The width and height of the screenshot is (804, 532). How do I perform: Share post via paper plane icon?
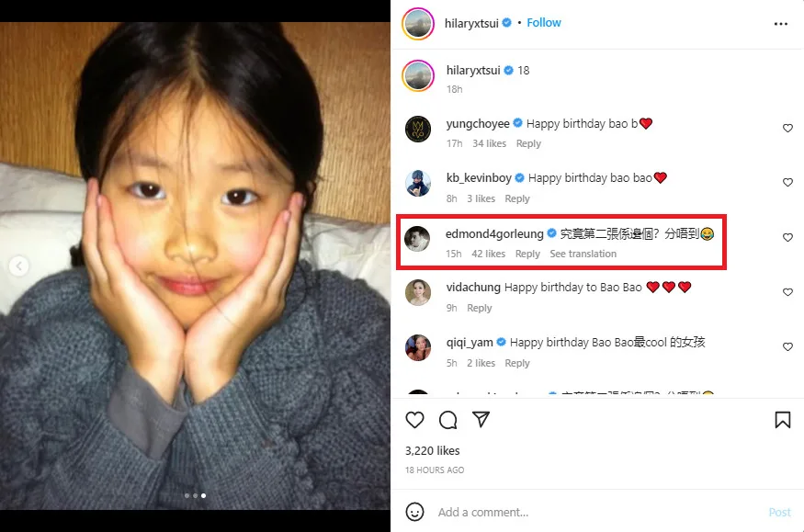coord(481,420)
